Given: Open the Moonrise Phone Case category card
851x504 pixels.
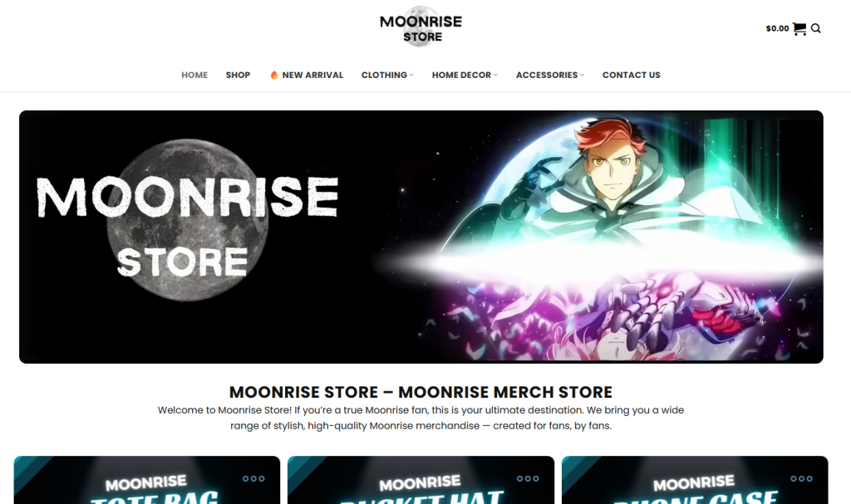Looking at the screenshot, I should (x=695, y=480).
